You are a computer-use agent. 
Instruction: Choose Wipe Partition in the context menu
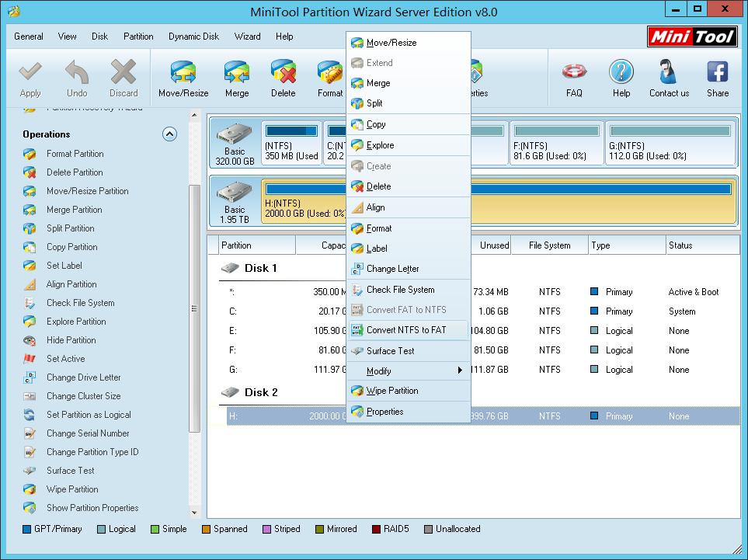tap(409, 391)
